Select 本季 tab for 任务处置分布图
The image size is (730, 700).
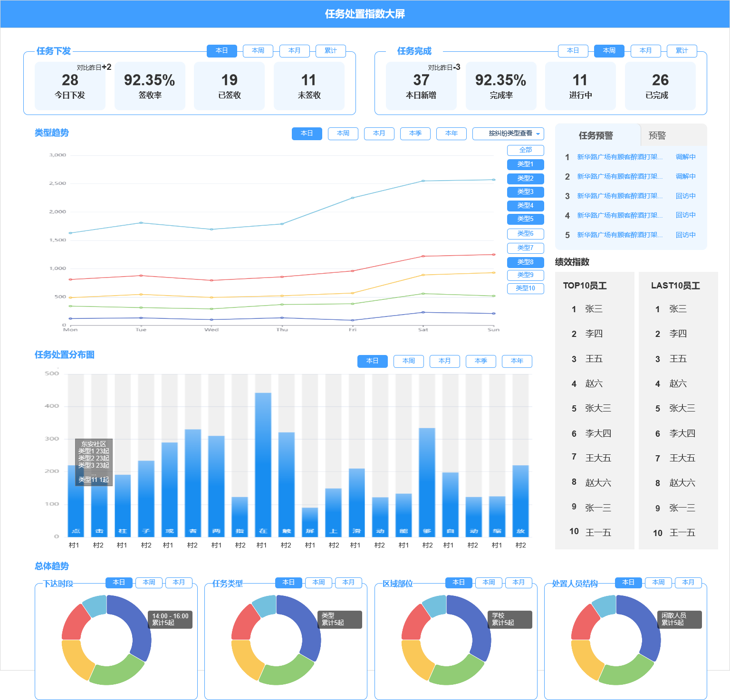481,361
